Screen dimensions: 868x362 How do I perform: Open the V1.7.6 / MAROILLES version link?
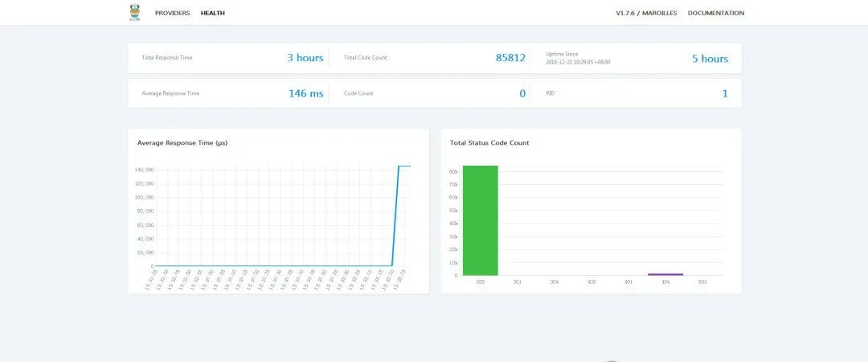click(x=646, y=13)
